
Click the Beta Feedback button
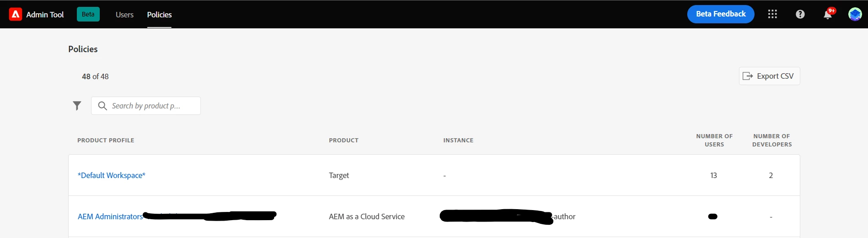click(721, 14)
